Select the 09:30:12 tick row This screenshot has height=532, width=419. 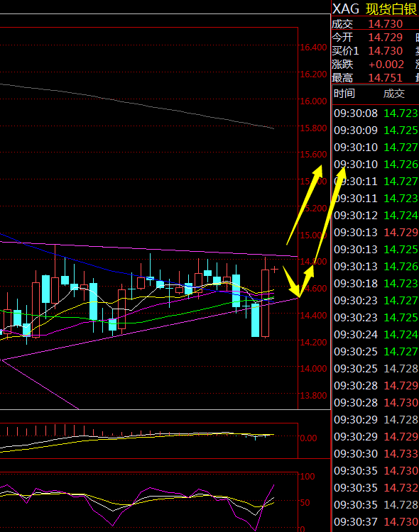(376, 216)
